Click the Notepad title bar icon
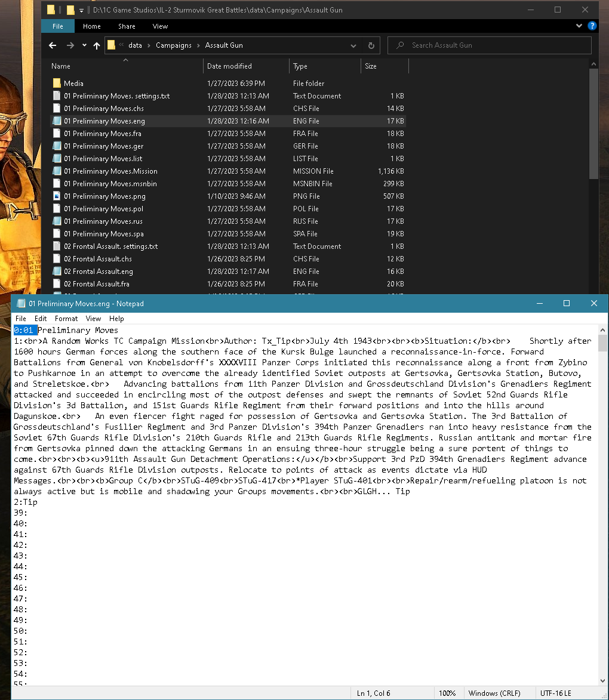The image size is (609, 700). click(20, 304)
